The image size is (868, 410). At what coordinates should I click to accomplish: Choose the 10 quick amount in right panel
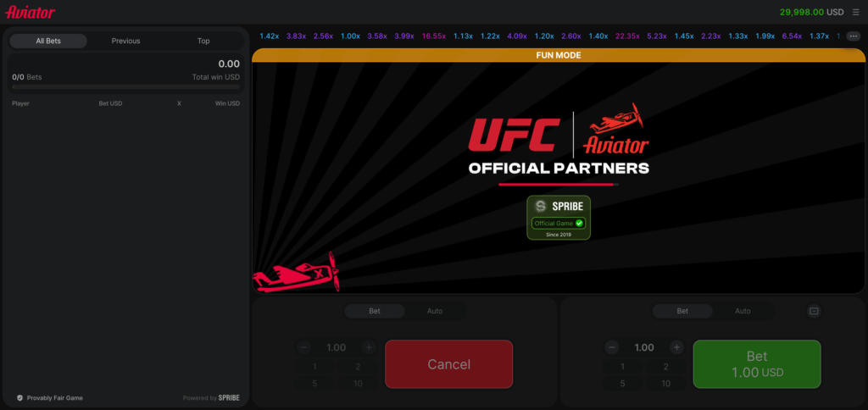(666, 383)
